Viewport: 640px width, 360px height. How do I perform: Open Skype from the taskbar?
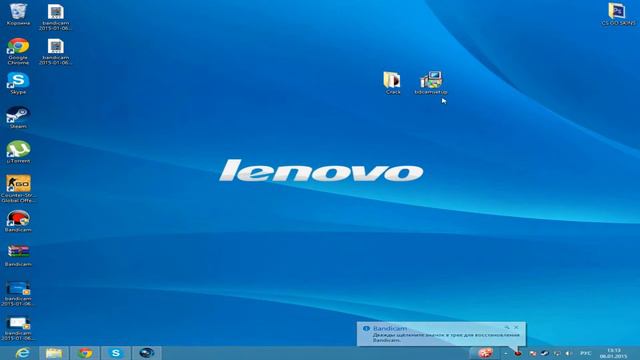[x=116, y=353]
